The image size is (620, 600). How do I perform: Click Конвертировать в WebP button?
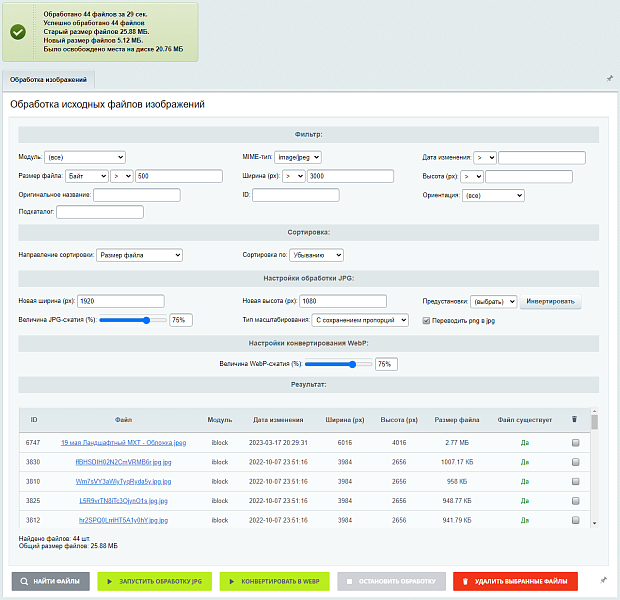coord(275,580)
